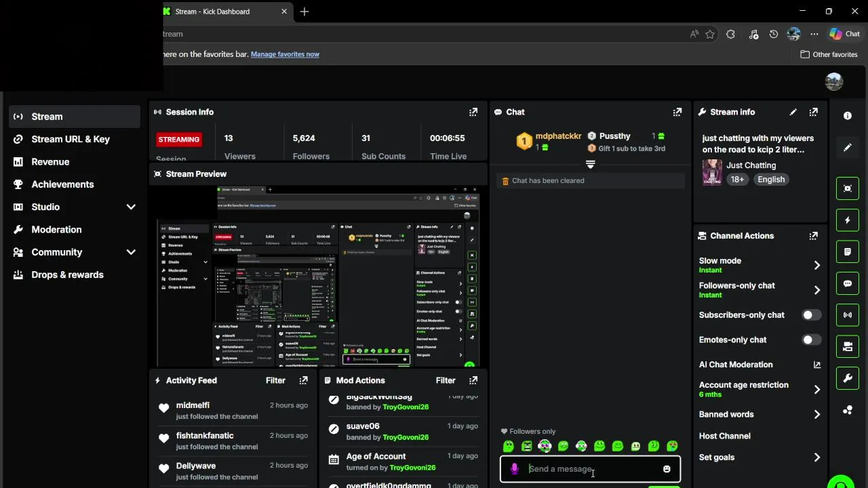Click Manage favorites now link

point(285,54)
